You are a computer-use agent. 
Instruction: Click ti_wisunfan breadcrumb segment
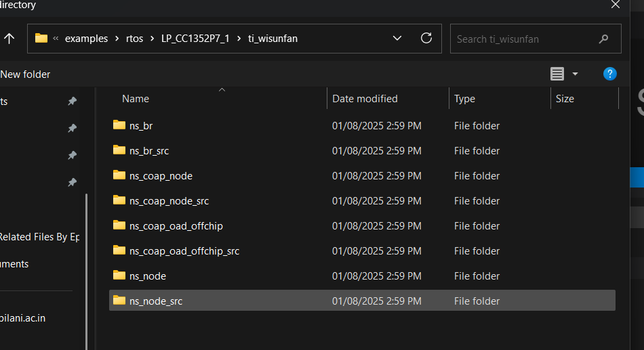[273, 39]
